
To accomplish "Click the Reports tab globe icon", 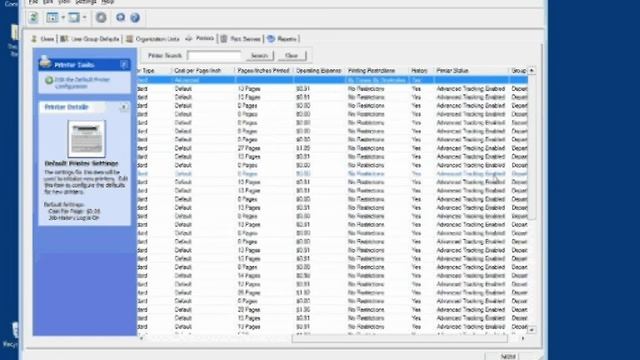I will 271,39.
